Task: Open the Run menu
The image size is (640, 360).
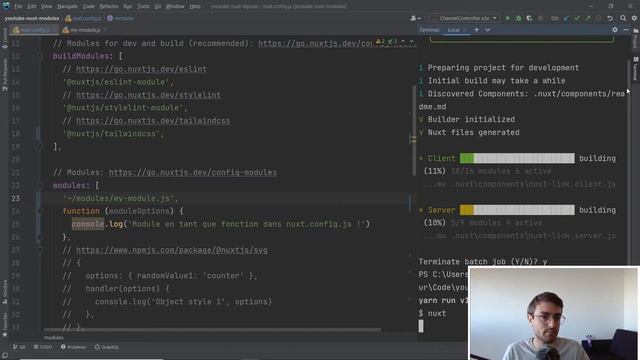Action: click(128, 6)
